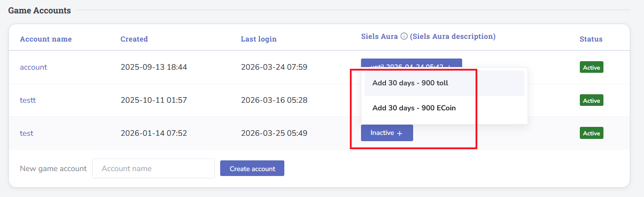This screenshot has width=644, height=197.
Task: Click the test account name link
Action: pos(27,133)
